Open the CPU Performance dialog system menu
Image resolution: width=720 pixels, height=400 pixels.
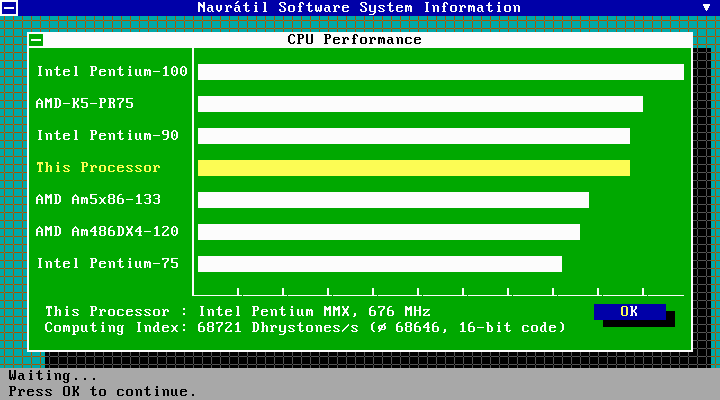pos(36,40)
